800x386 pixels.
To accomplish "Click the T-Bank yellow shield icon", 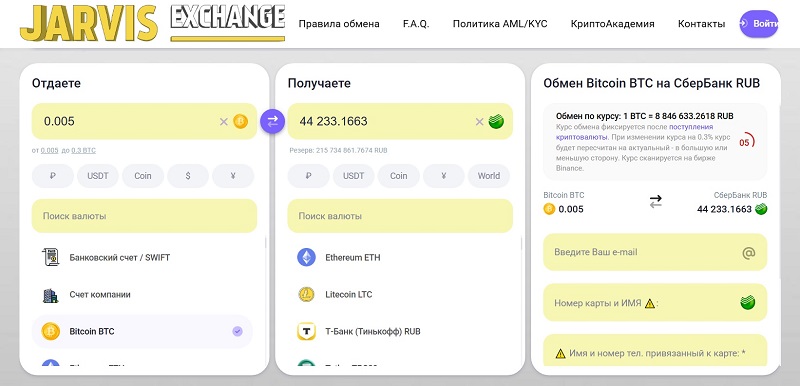I will [307, 331].
